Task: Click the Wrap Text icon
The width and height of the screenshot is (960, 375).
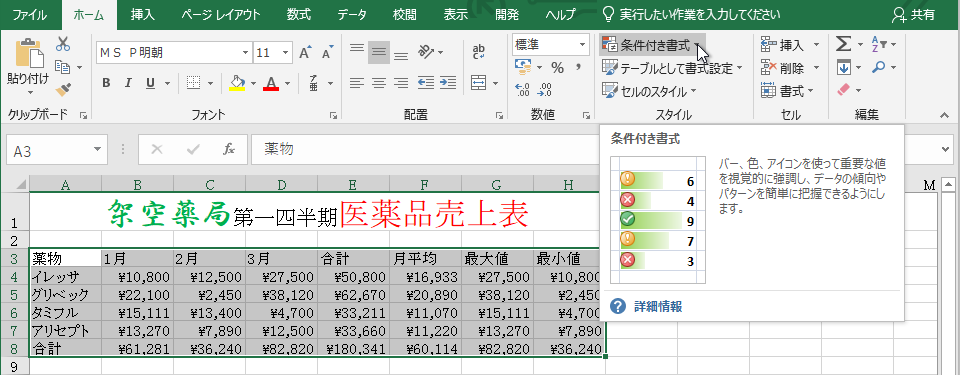Action: click(479, 51)
